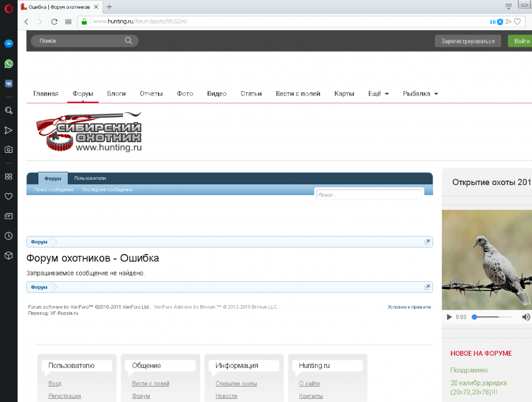Click the Opera snapshot camera icon
Viewport: 532px width, 402px height.
9,149
